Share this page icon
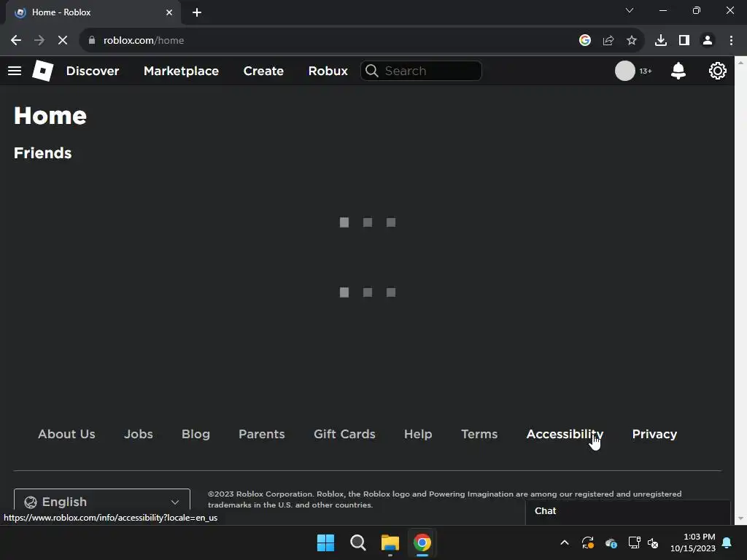The width and height of the screenshot is (747, 560). [608, 41]
